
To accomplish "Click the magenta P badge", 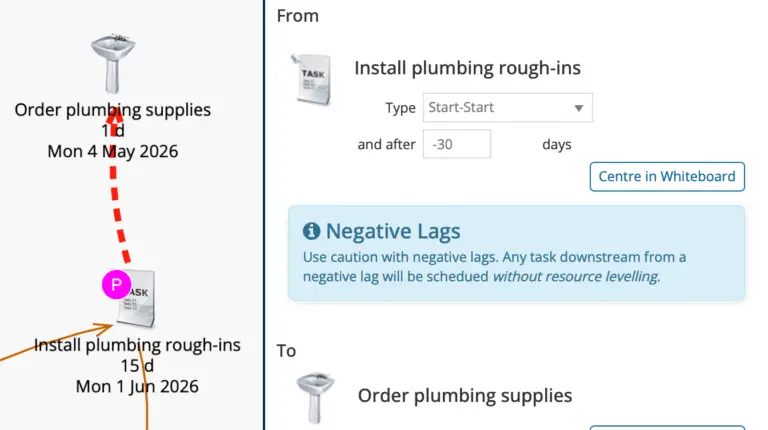I will (x=116, y=286).
